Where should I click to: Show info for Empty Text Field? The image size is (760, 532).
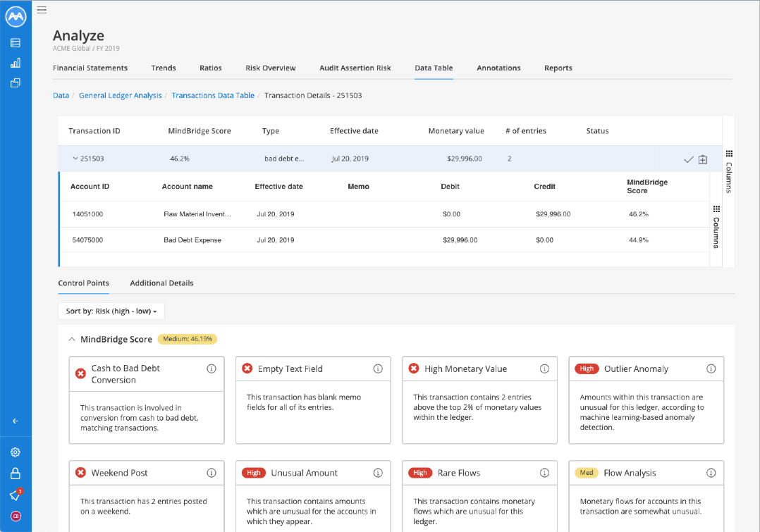(x=378, y=369)
